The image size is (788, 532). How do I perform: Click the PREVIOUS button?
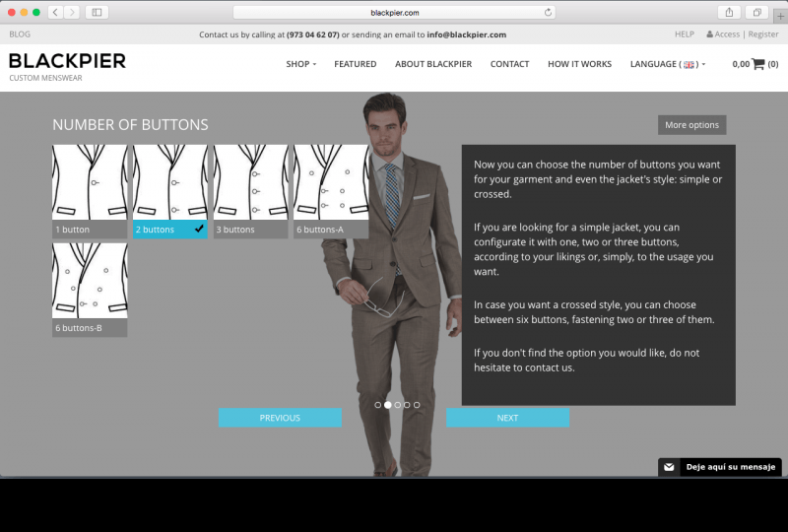[280, 418]
